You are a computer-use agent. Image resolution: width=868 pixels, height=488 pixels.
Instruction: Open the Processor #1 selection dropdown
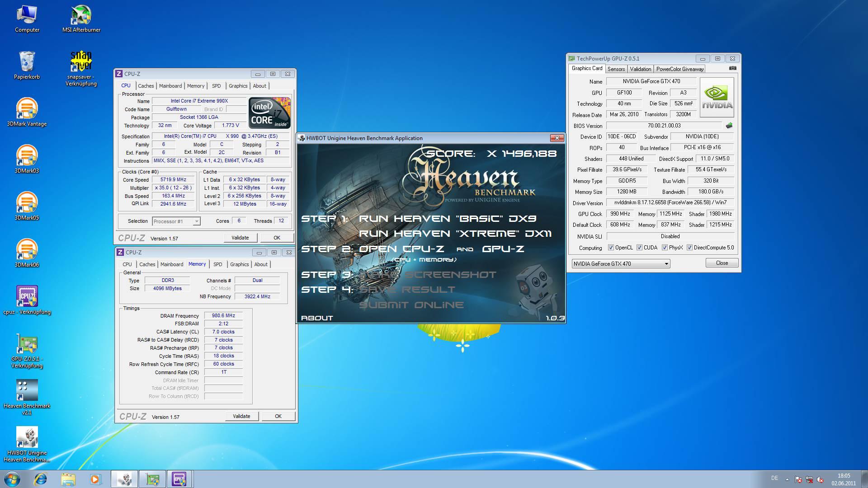tap(176, 221)
